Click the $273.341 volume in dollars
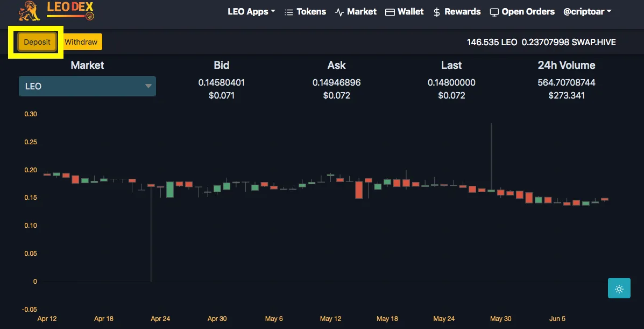 coord(567,96)
